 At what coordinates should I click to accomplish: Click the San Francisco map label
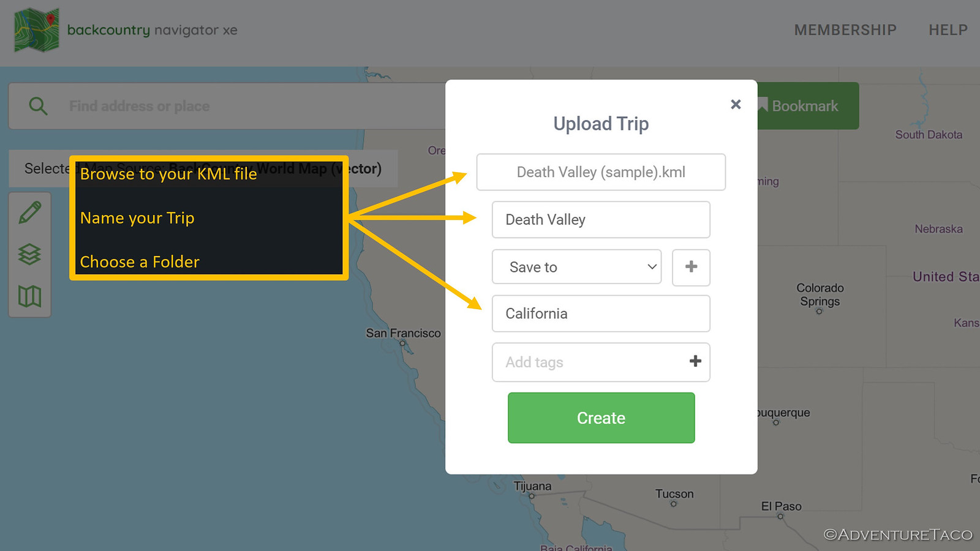coord(403,333)
